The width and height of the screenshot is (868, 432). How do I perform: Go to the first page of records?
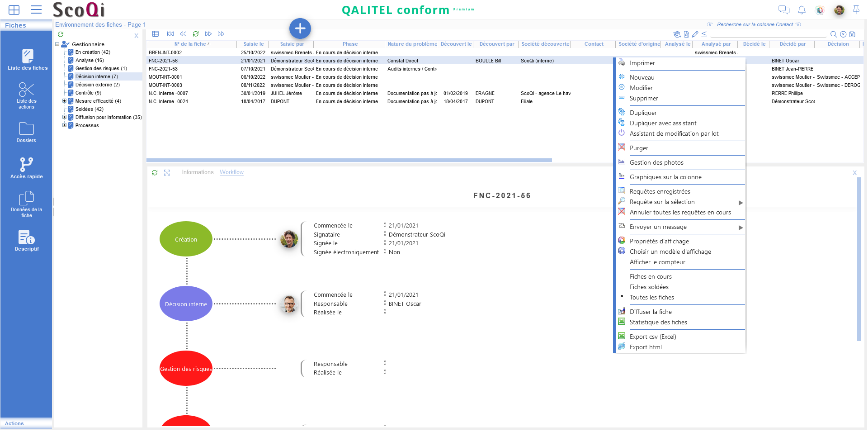(x=170, y=34)
